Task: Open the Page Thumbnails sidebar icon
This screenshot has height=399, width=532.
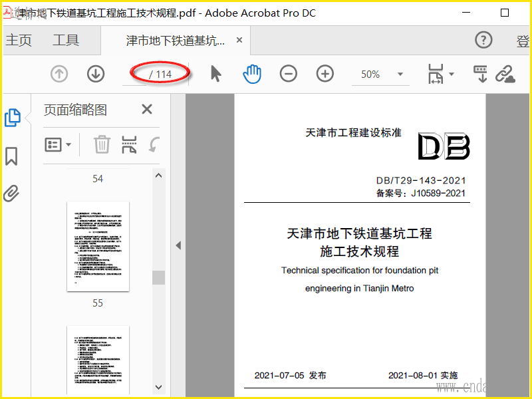Action: pyautogui.click(x=13, y=118)
